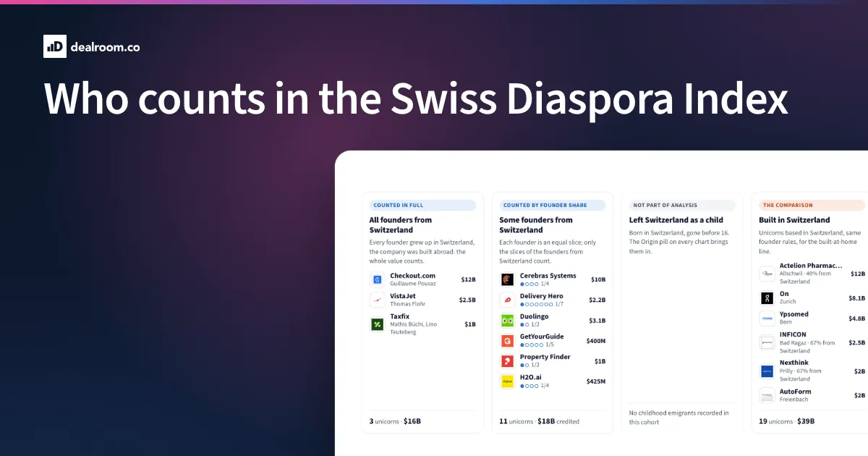This screenshot has width=868, height=456.
Task: Click the AutoForm logo icon
Action: pos(767,395)
